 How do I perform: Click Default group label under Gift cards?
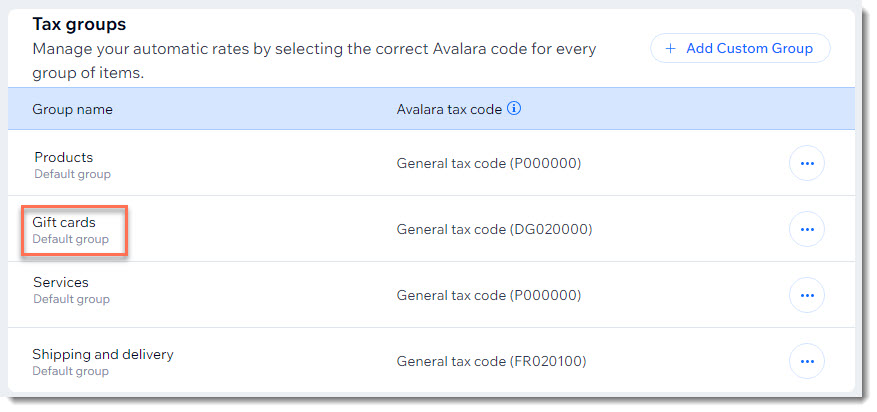point(70,239)
